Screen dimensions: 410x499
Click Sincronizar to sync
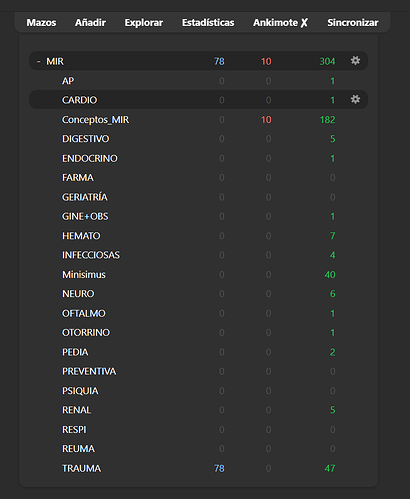tap(353, 23)
